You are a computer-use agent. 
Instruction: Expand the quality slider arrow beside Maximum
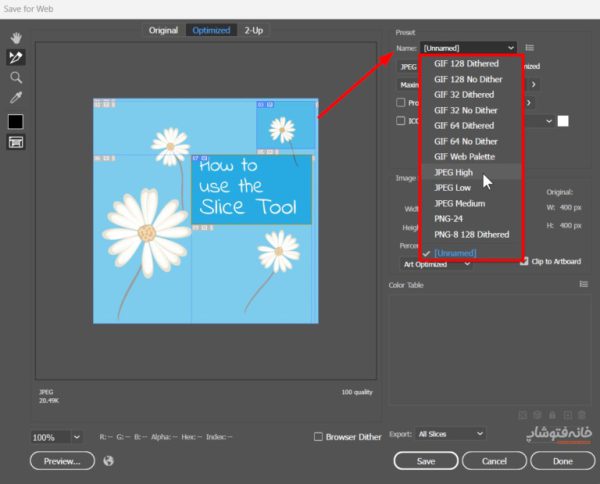(533, 84)
